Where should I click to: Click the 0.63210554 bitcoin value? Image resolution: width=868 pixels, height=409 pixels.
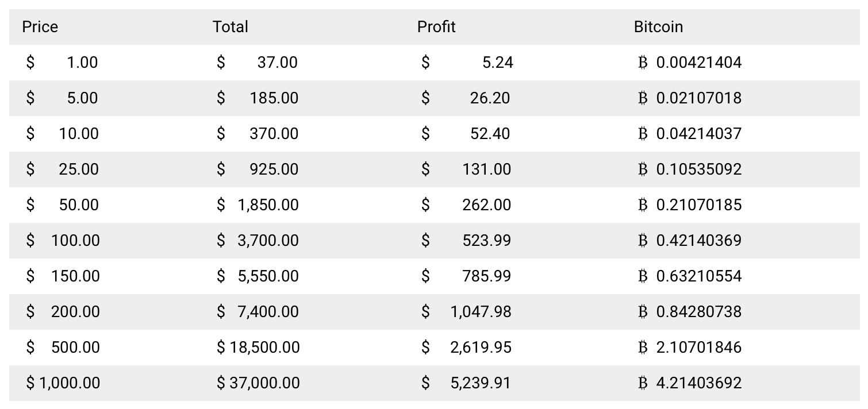pos(699,276)
